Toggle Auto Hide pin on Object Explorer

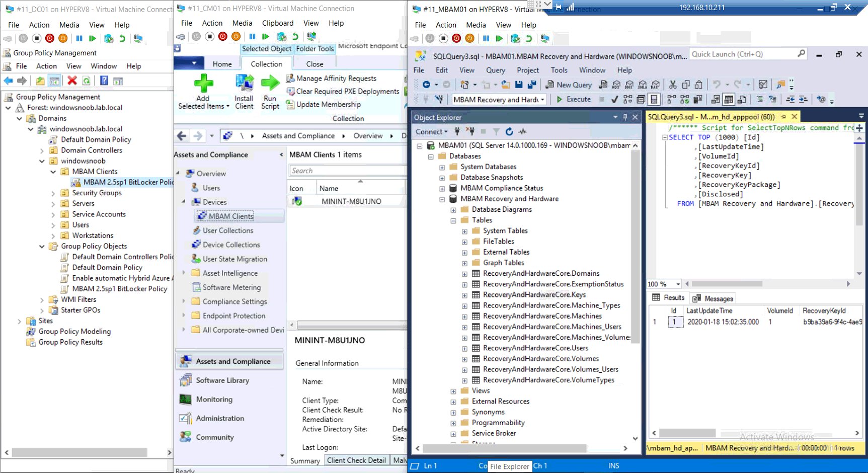pos(625,117)
